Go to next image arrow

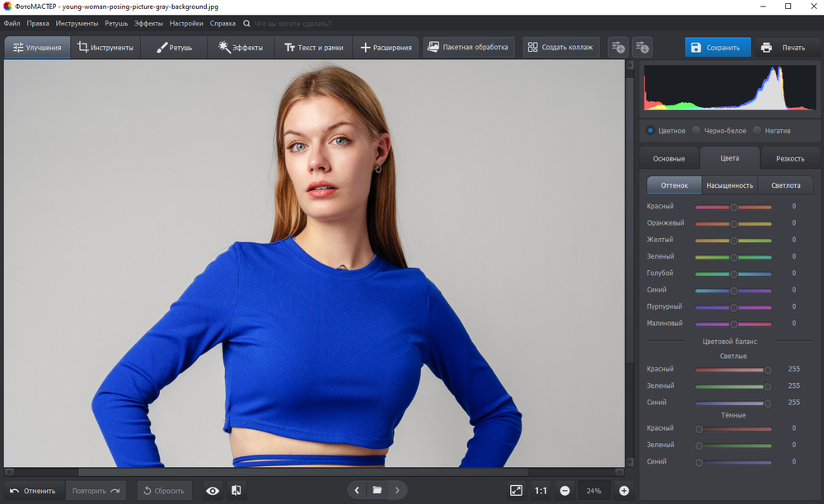[397, 490]
